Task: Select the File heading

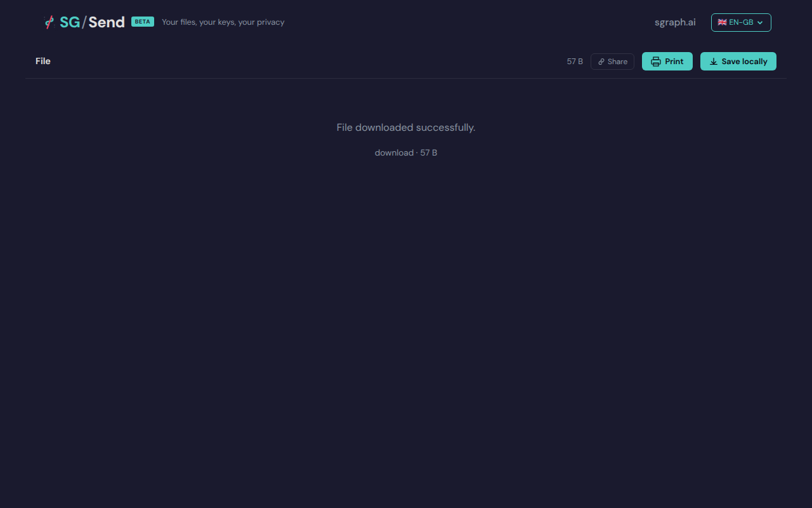Action: (x=43, y=61)
